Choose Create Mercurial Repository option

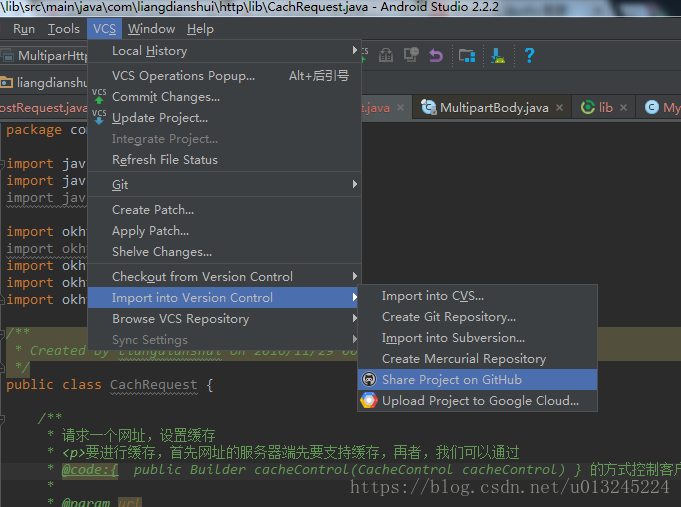[477, 358]
